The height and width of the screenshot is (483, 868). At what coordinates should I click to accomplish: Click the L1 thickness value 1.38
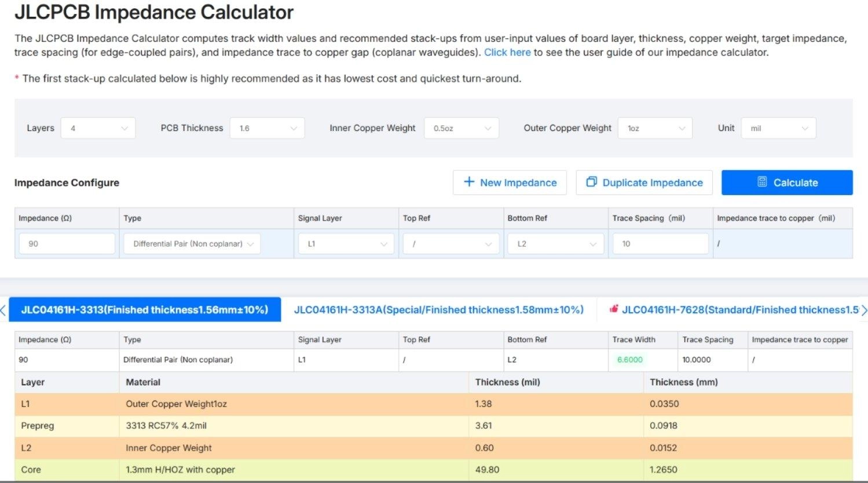(484, 404)
